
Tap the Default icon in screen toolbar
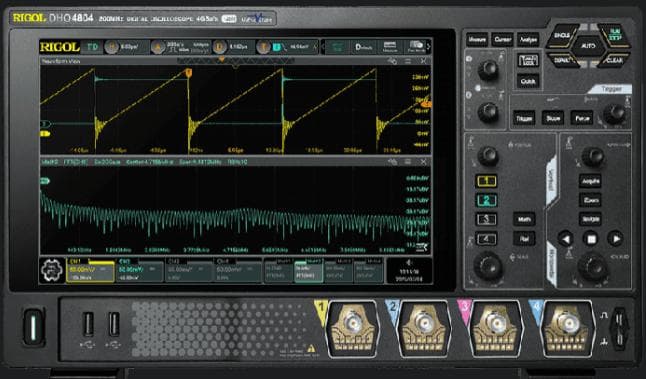point(363,47)
